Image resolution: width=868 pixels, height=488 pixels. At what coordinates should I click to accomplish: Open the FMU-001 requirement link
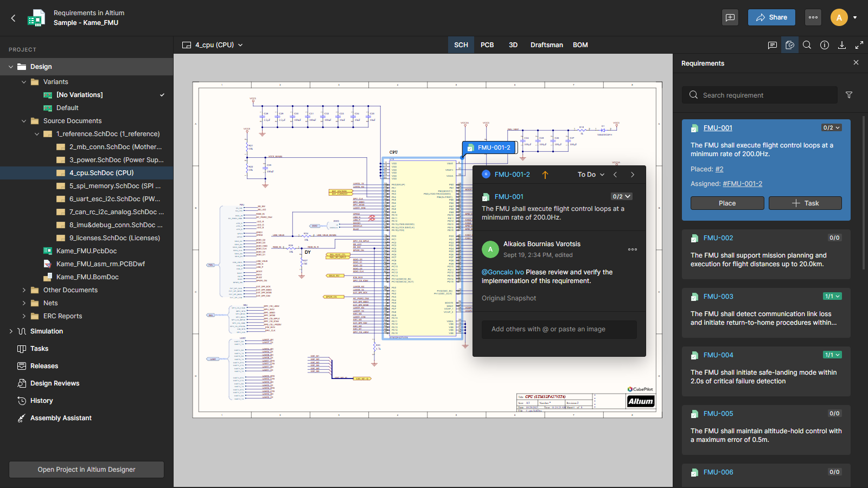pyautogui.click(x=718, y=128)
